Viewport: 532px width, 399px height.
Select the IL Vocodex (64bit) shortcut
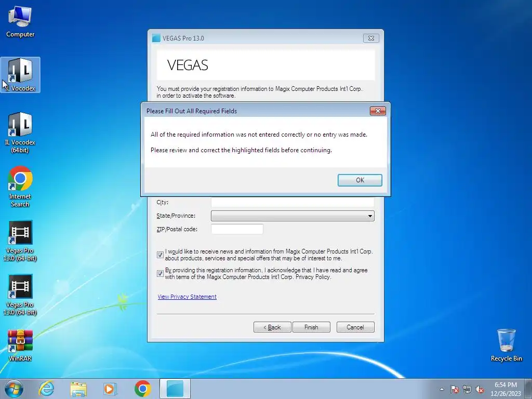pos(20,132)
